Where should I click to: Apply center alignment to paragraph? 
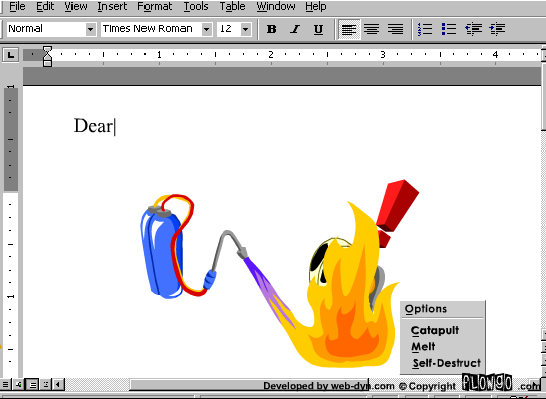372,29
